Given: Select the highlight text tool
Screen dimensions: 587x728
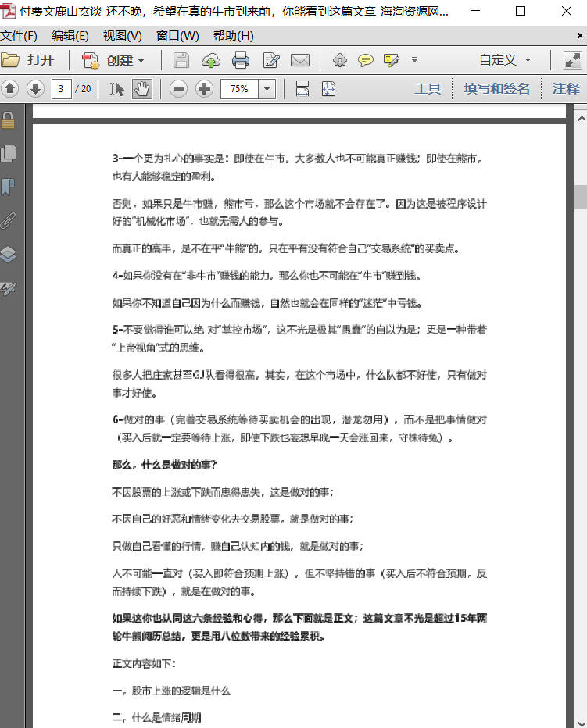Looking at the screenshot, I should click(391, 60).
